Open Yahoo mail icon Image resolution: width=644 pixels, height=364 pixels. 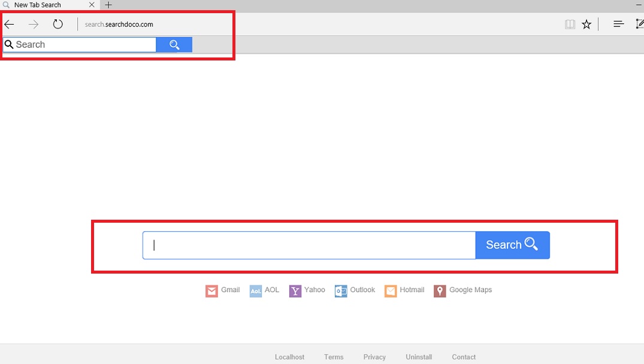(295, 290)
